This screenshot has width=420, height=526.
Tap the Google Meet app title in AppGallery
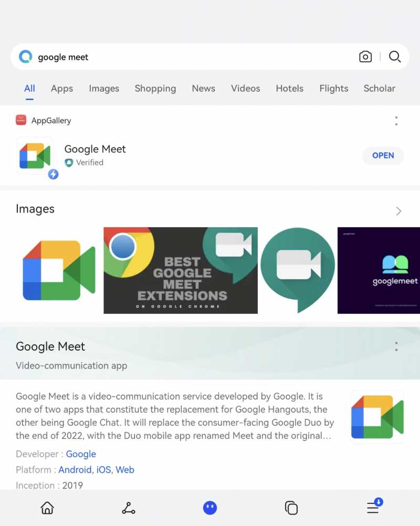pos(95,149)
